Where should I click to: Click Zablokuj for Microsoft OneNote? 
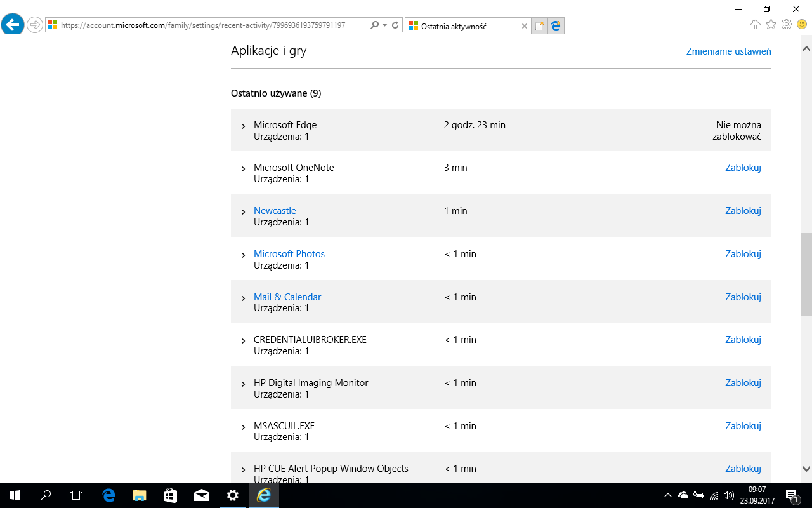pos(743,168)
